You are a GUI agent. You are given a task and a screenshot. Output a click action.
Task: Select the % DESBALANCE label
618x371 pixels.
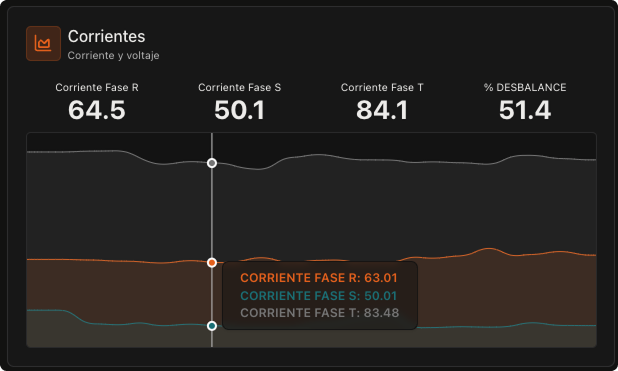coord(525,88)
